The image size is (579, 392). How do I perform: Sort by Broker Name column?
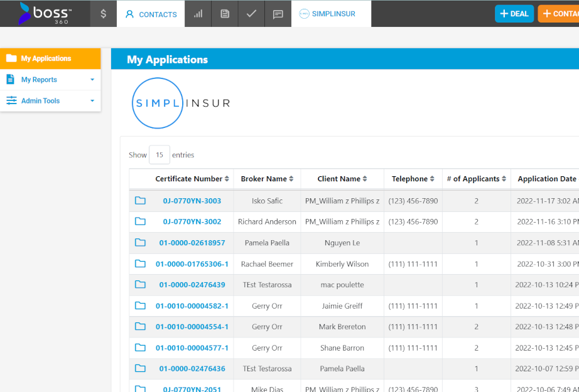[x=267, y=179]
